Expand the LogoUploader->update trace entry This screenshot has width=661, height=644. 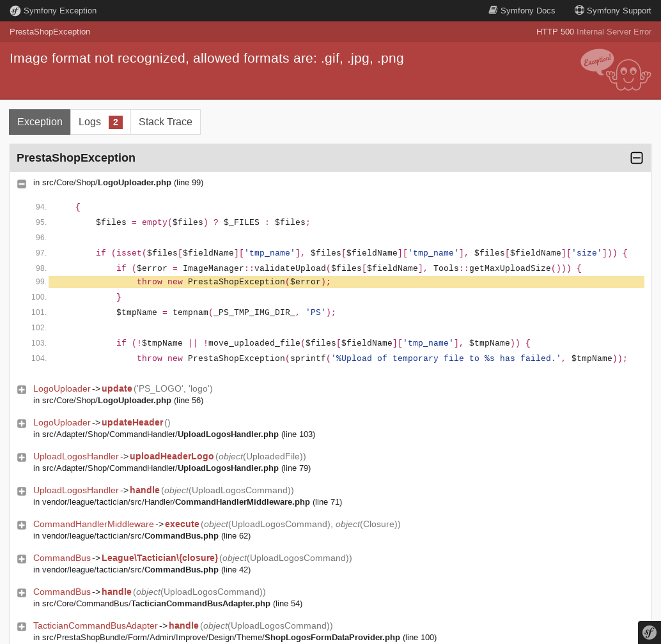coord(22,390)
